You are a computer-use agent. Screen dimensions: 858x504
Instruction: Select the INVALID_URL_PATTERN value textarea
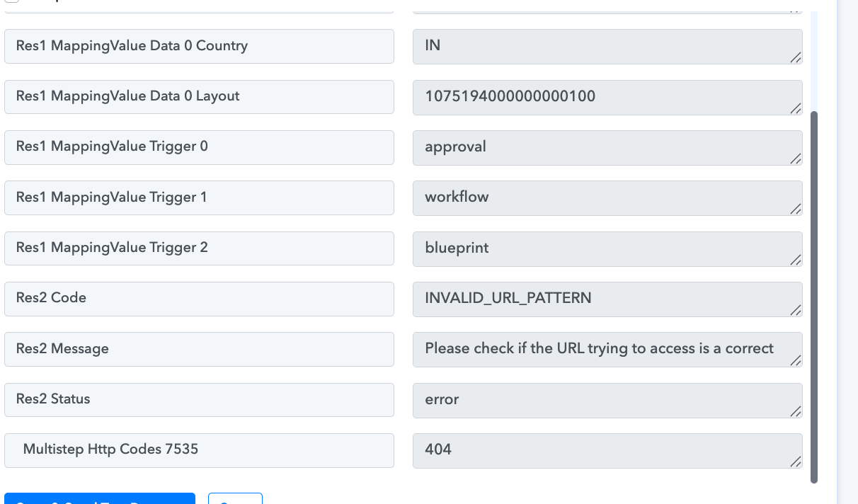click(x=607, y=299)
